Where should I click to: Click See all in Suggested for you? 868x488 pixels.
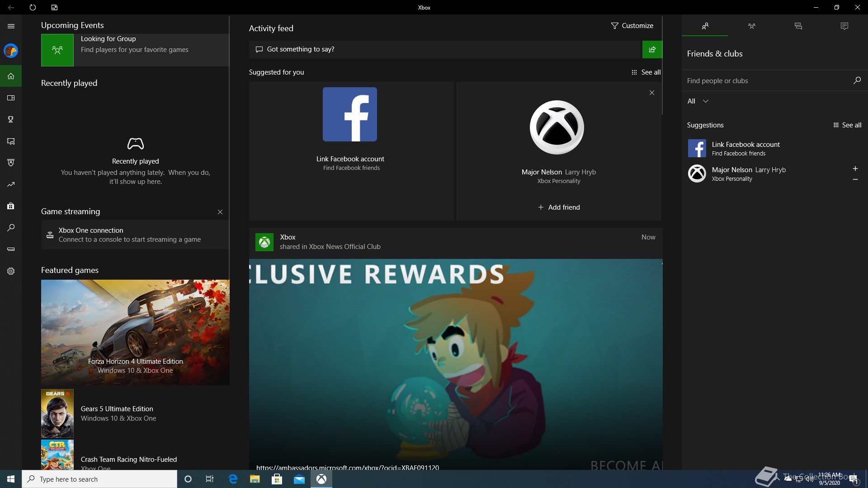click(646, 72)
